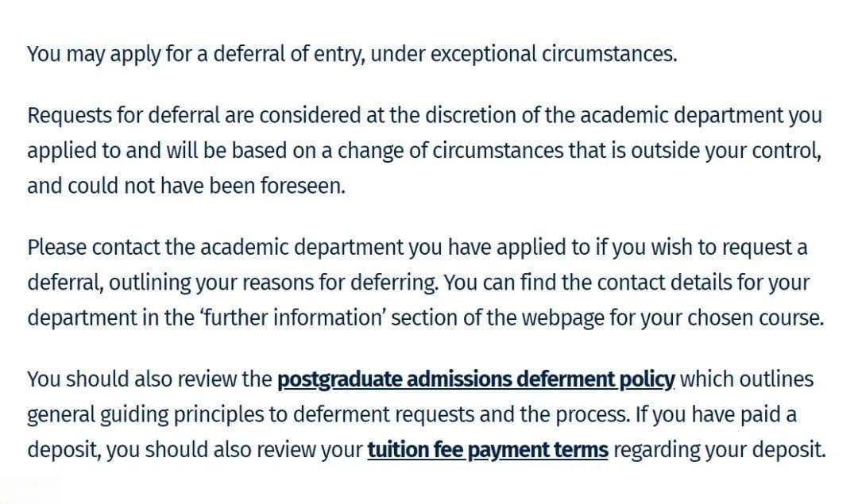The width and height of the screenshot is (858, 504).
Task: Click the 'applied to and will be based' line
Action: pos(424,151)
